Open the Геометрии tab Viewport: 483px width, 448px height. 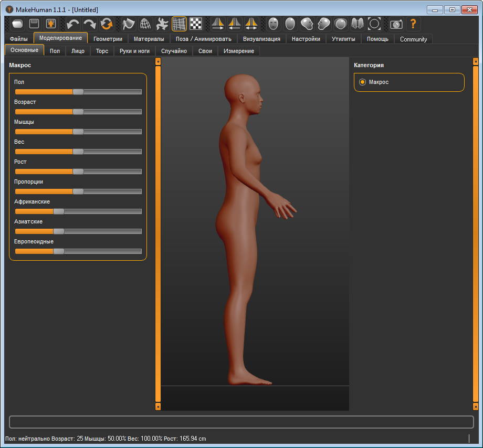click(108, 39)
